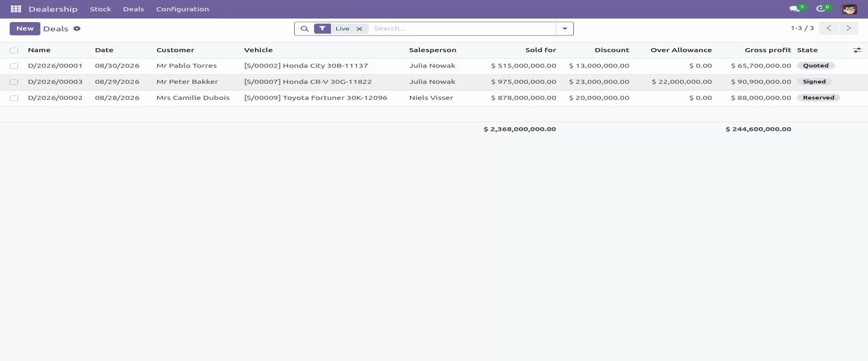Open the activities clock icon

[x=820, y=9]
